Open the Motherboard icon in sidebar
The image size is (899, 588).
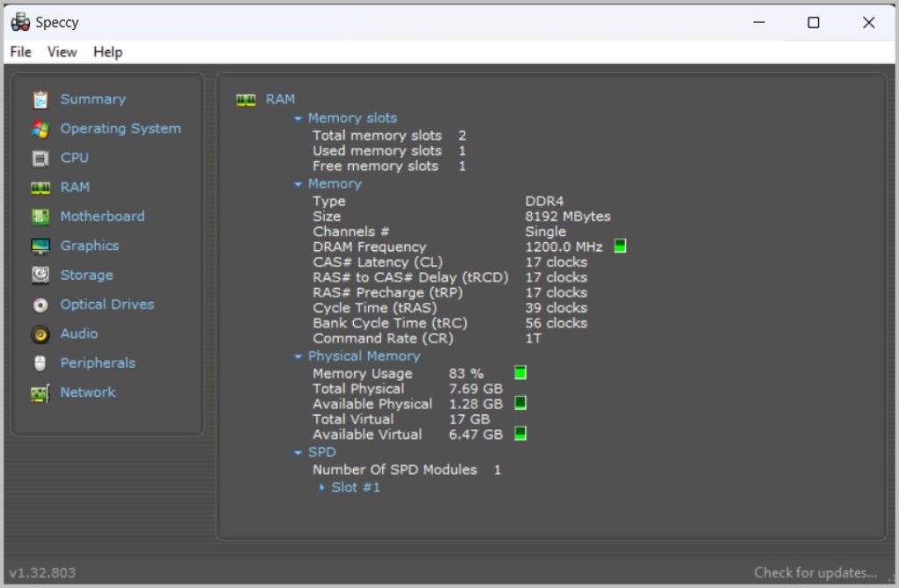point(40,217)
